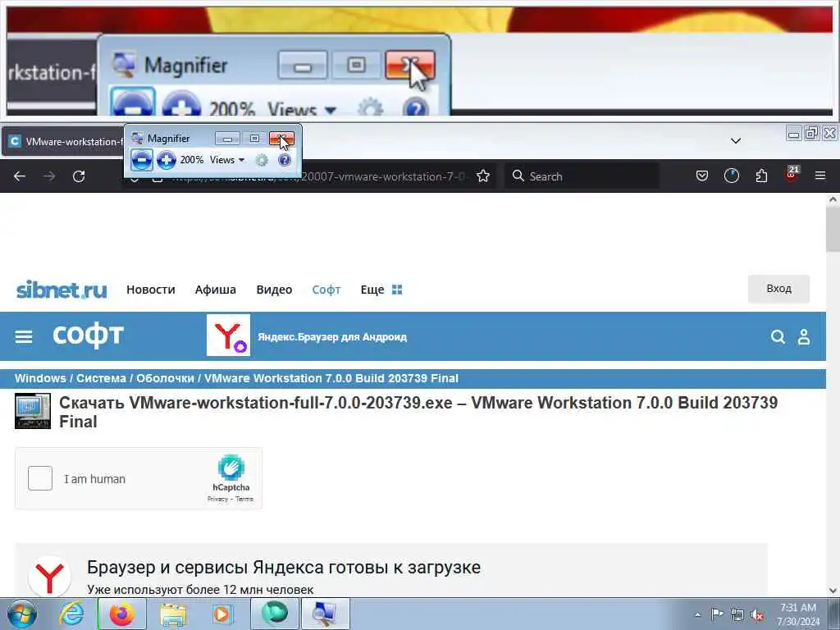The width and height of the screenshot is (840, 630).
Task: Click the red Yandex Y ad logo
Action: [49, 577]
